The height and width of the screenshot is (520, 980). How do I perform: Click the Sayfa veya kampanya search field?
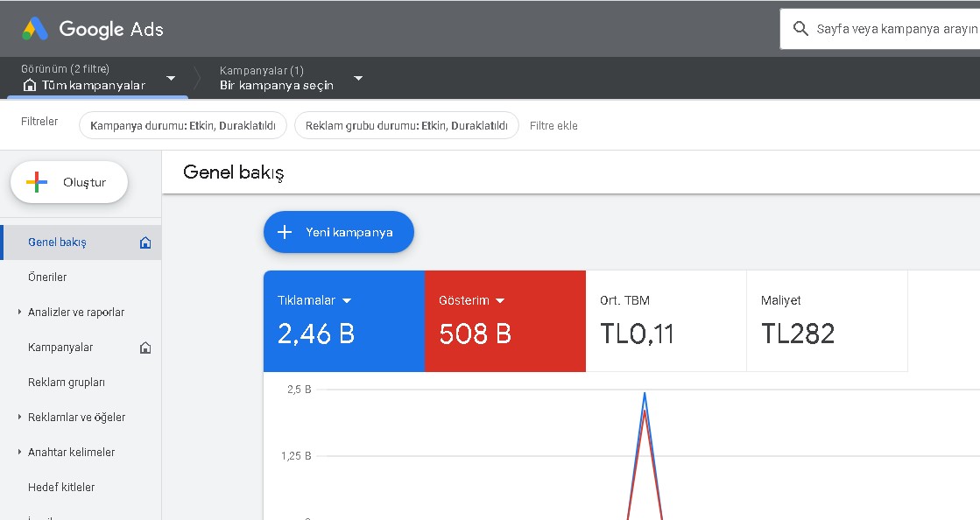893,29
